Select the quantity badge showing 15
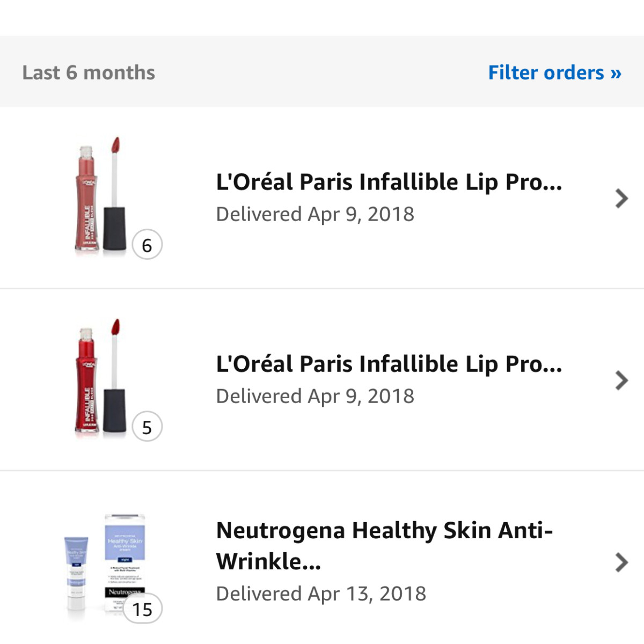This screenshot has width=644, height=644. (x=142, y=609)
